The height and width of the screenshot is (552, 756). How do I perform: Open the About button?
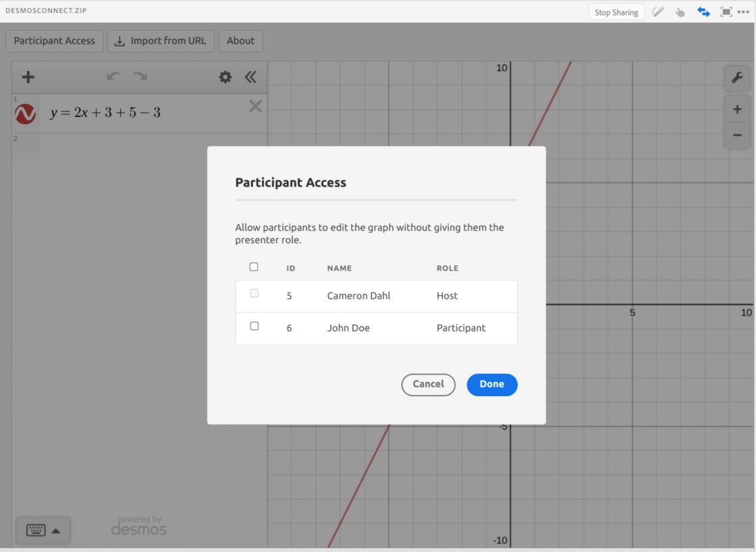[240, 41]
